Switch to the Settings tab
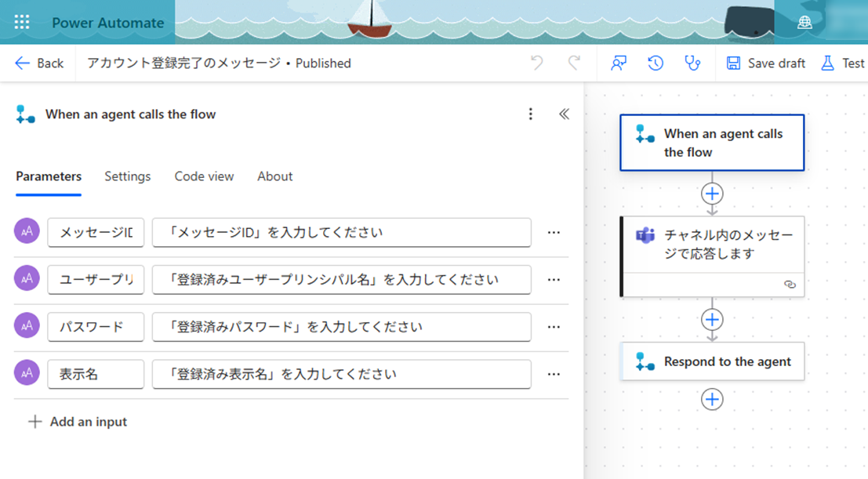 coord(127,176)
